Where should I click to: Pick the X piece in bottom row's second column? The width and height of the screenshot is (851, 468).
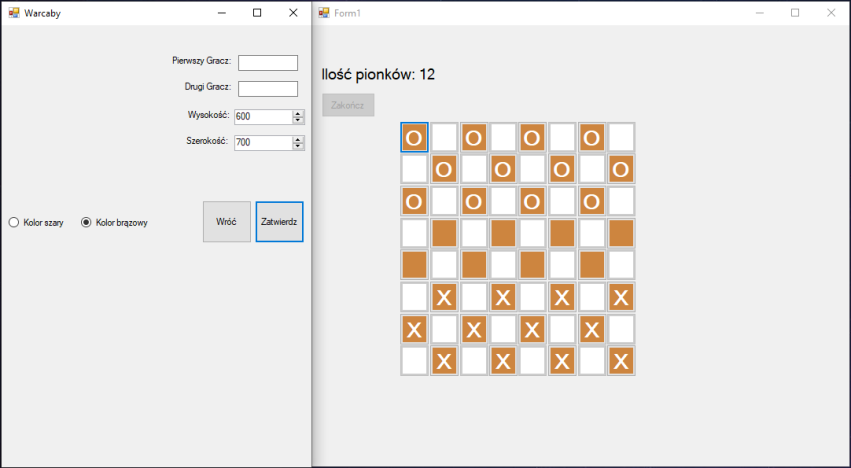(x=444, y=361)
